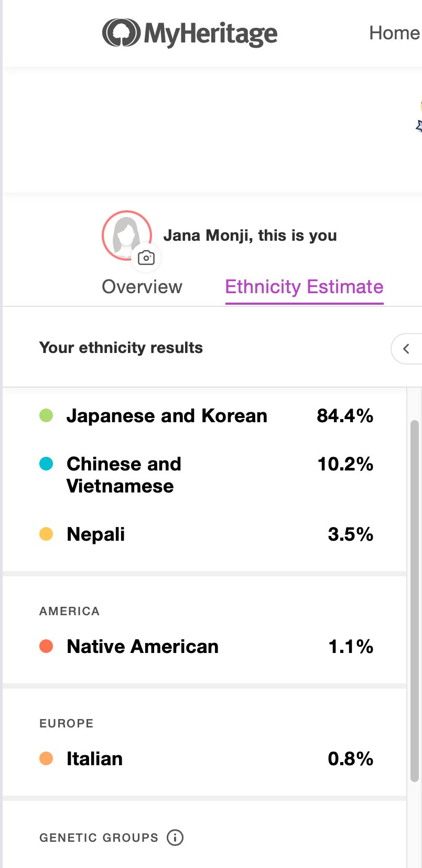Click the green Japanese and Korean dot

pos(46,416)
